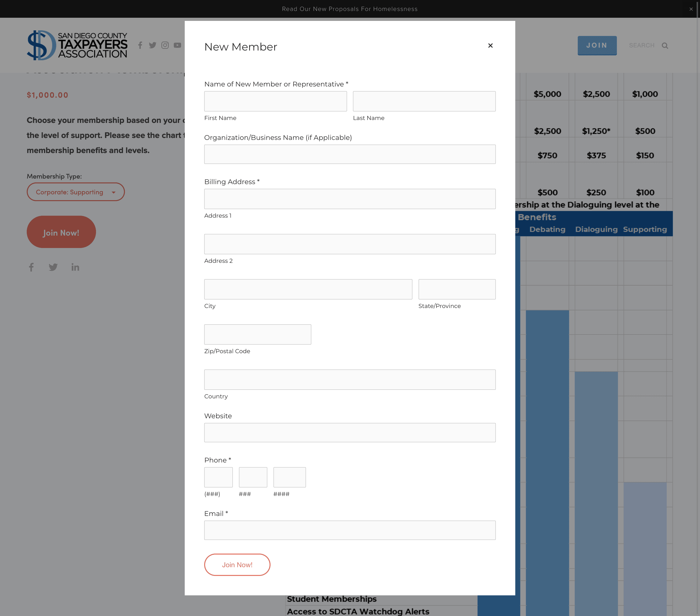Open the header Facebook icon
Image resolution: width=700 pixels, height=616 pixels.
pyautogui.click(x=140, y=45)
